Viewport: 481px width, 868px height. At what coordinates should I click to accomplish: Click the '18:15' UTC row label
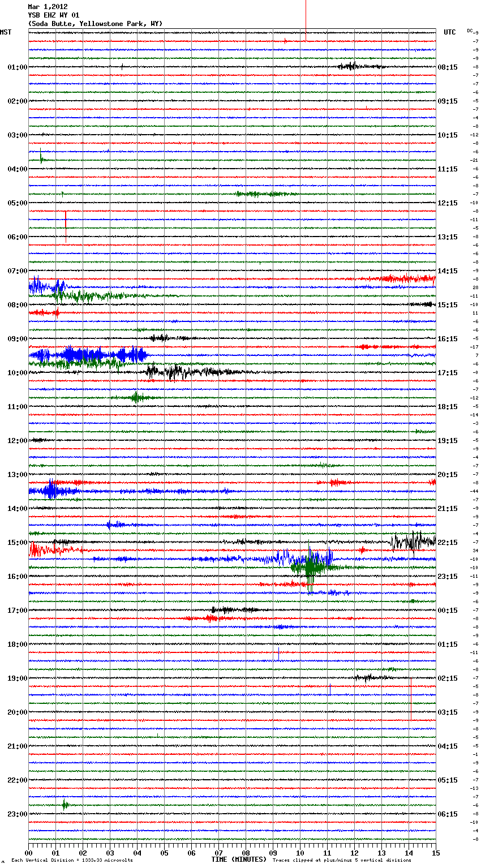coord(448,407)
